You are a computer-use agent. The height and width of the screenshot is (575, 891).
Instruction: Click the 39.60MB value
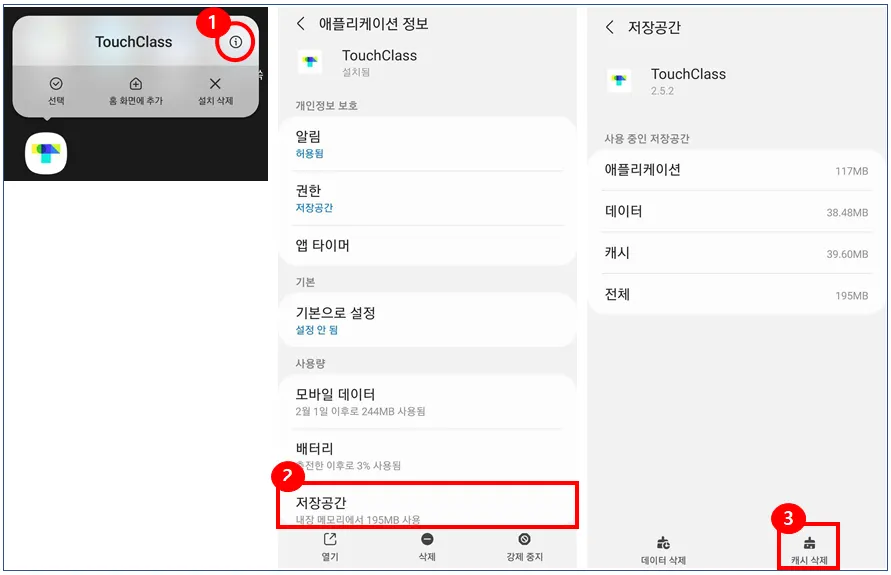tap(847, 254)
